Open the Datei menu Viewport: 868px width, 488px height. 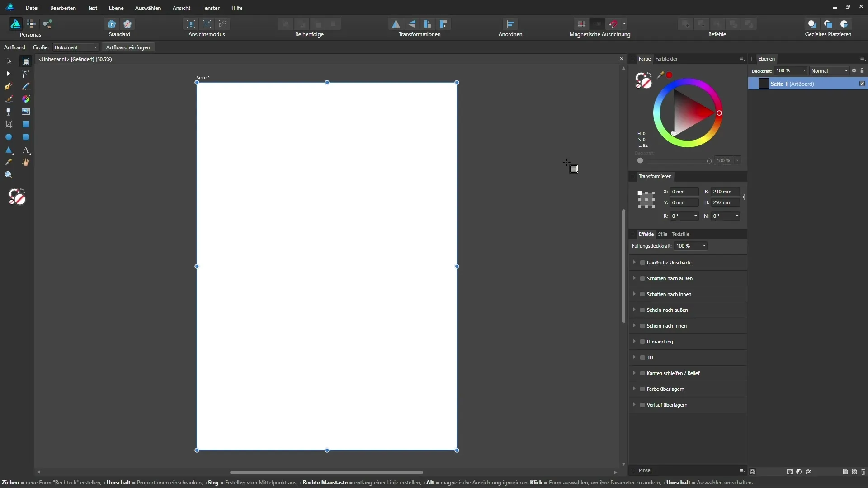pos(32,8)
